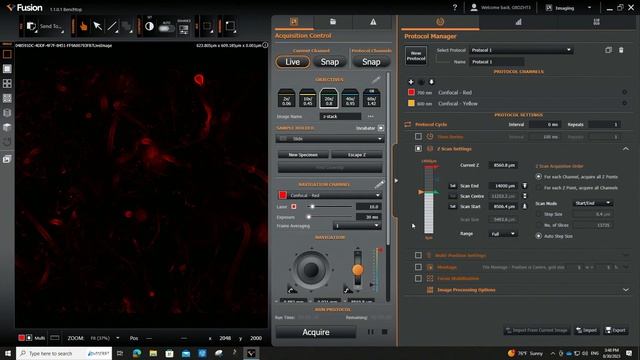Add a protocol channel with plus icon
Image resolution: width=640 pixels, height=360 pixels.
(411, 82)
